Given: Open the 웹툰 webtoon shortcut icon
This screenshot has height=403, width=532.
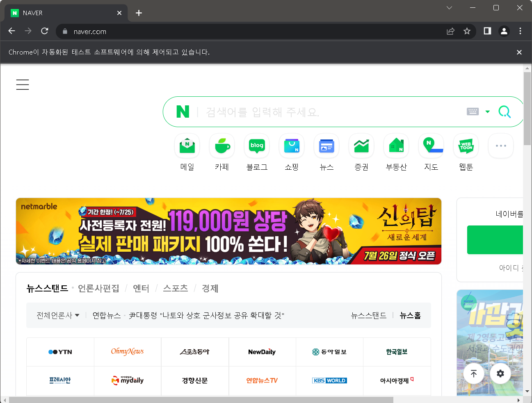Looking at the screenshot, I should coord(466,146).
